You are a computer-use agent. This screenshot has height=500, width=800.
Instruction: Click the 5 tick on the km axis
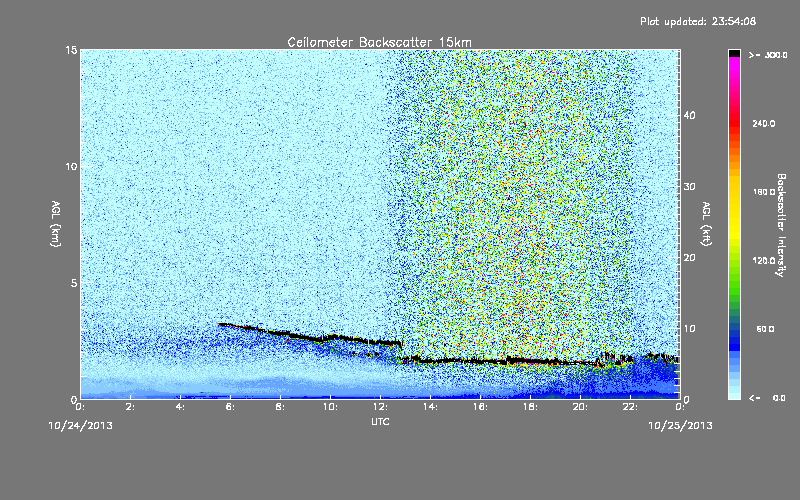tap(74, 283)
